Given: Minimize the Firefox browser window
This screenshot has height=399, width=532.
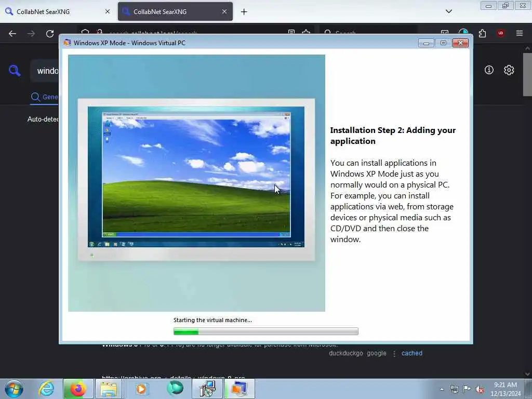Looking at the screenshot, I should pyautogui.click(x=488, y=6).
